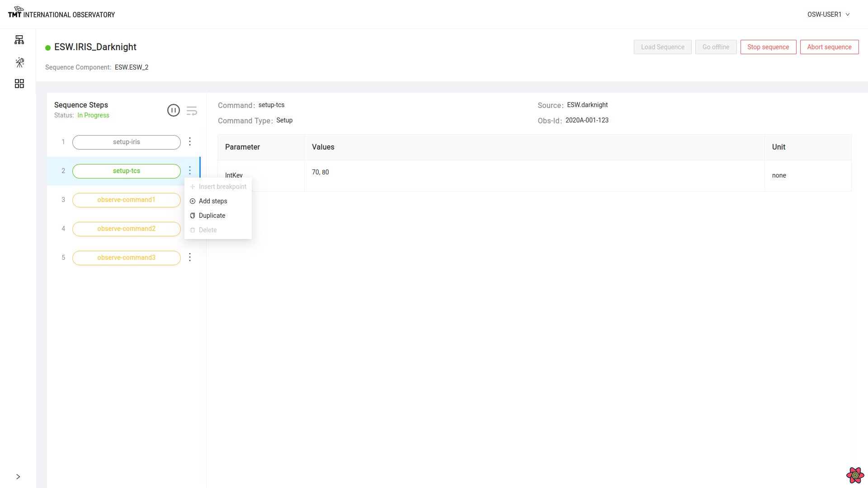Image resolution: width=868 pixels, height=488 pixels.
Task: Choose Insert breakpoint from context menu
Action: click(218, 187)
